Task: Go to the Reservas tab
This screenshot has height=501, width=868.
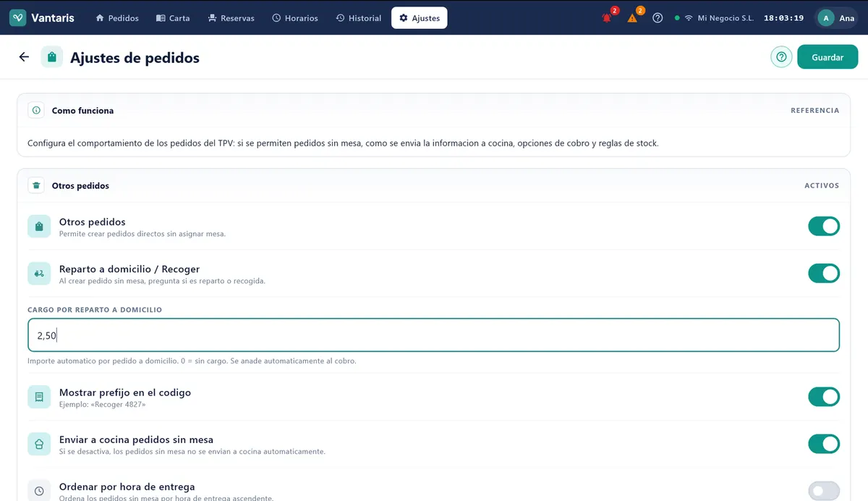Action: tap(231, 18)
